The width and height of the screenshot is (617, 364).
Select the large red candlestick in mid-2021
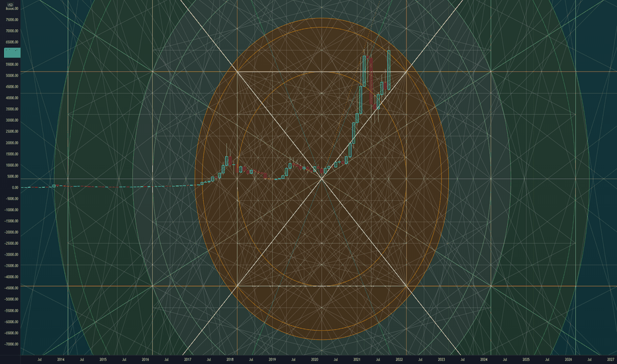tap(371, 82)
